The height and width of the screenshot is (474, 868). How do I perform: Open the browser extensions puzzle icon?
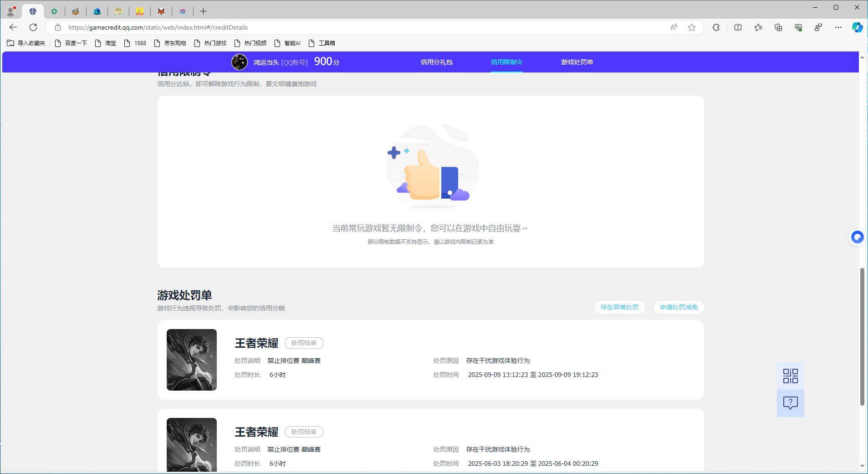point(716,27)
